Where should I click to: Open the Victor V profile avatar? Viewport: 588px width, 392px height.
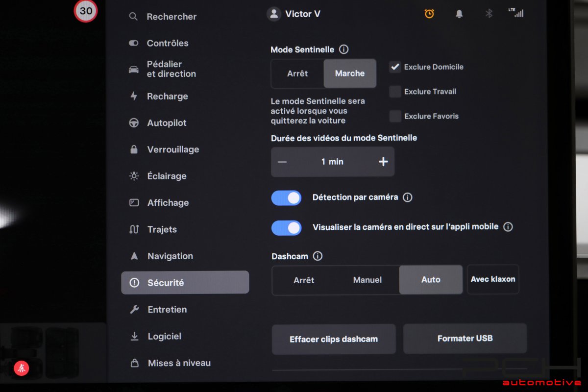tap(273, 14)
